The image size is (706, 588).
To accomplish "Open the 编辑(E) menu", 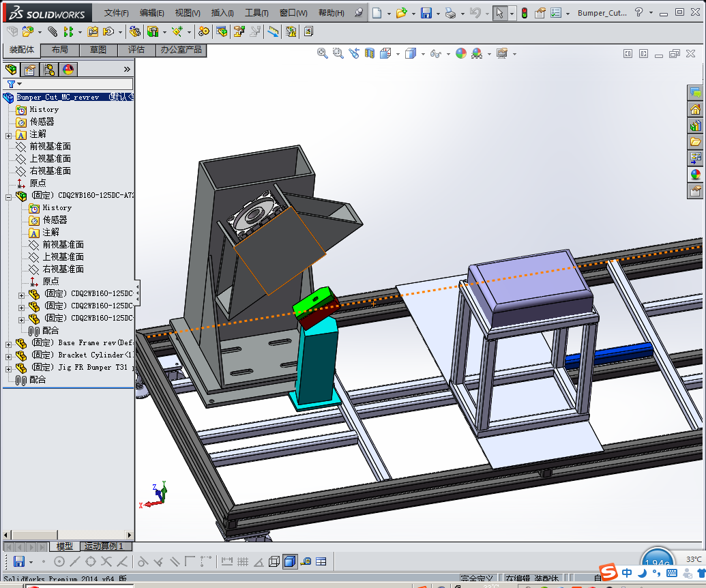I will point(151,13).
